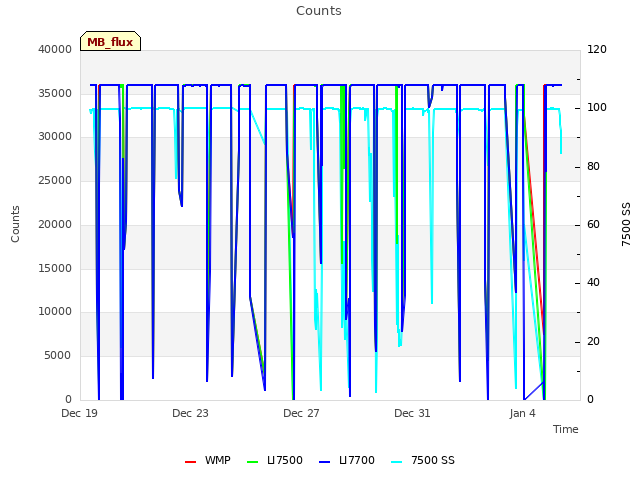Click the 60 right axis tick label
The width and height of the screenshot is (640, 480).
(x=593, y=224)
